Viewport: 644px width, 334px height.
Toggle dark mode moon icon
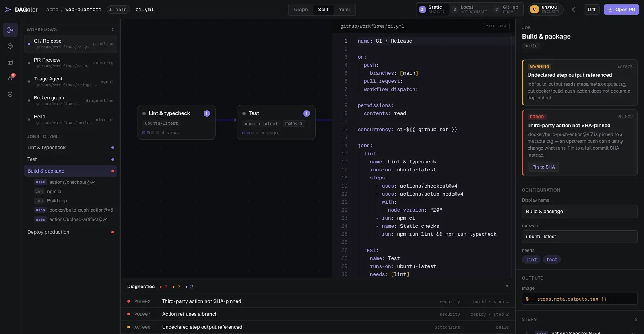coord(574,10)
